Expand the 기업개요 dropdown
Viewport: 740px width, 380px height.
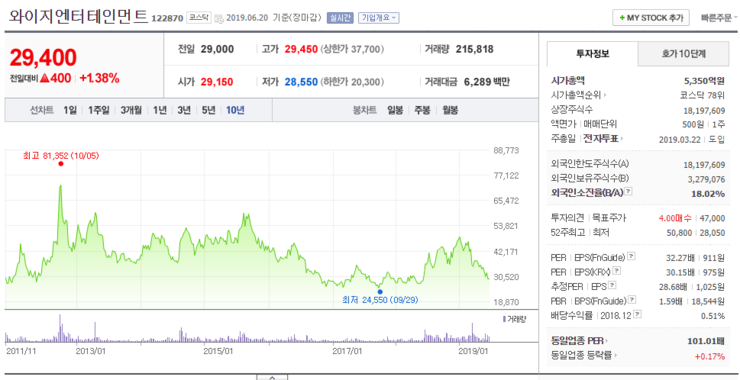379,18
